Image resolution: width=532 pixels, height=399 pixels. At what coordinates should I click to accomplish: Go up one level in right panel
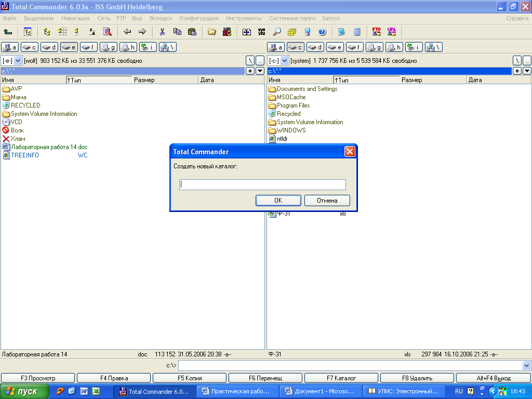point(527,61)
